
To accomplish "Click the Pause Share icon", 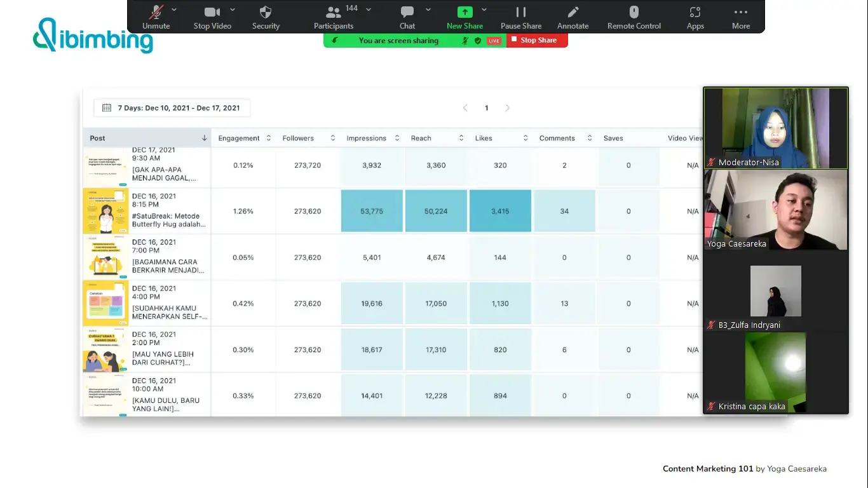I will pos(521,12).
